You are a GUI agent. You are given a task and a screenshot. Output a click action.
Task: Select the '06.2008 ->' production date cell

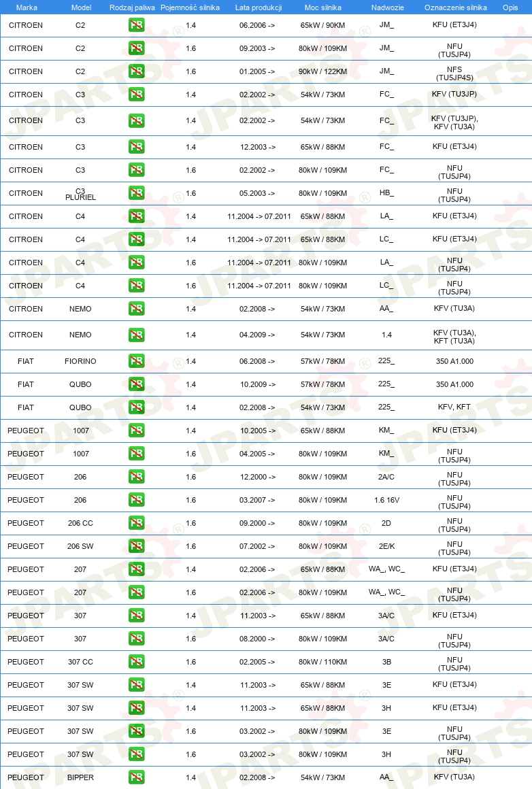tap(257, 361)
